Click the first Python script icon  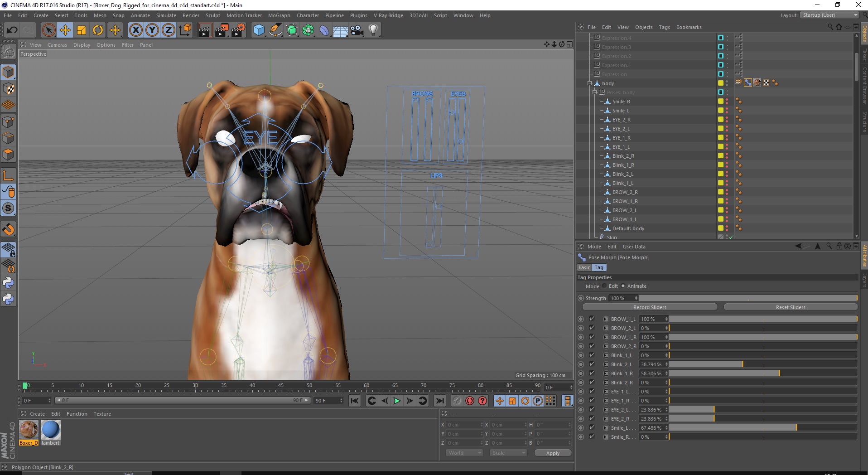click(8, 282)
